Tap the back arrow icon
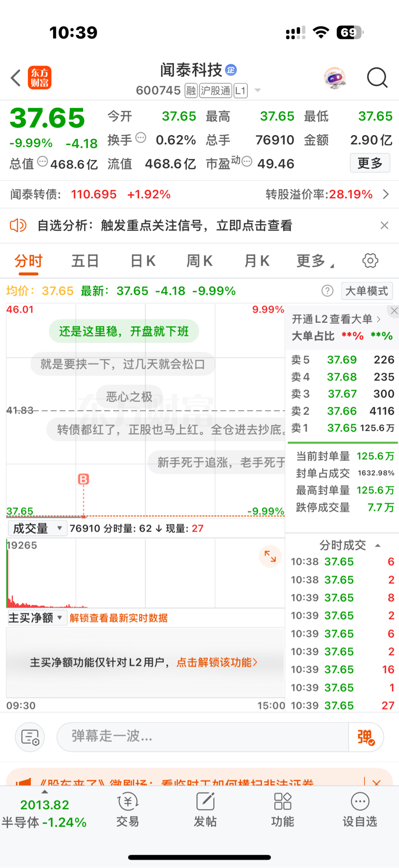 pyautogui.click(x=16, y=78)
